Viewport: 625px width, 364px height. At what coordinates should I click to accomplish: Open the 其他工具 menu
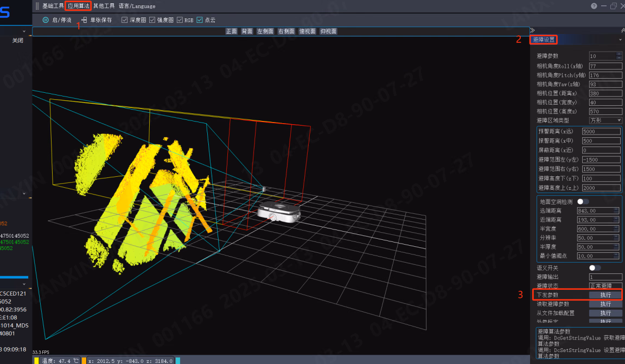[104, 6]
